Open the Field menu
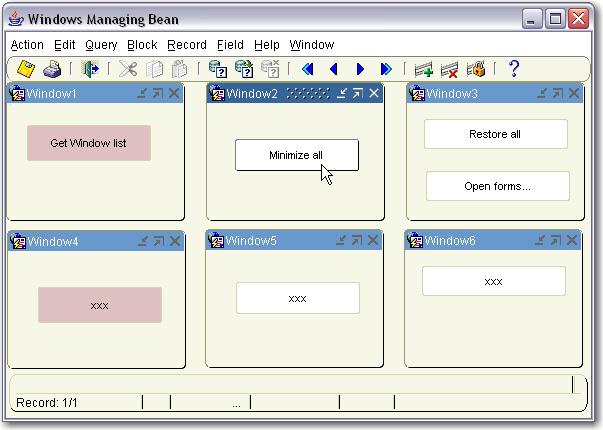 click(x=230, y=45)
